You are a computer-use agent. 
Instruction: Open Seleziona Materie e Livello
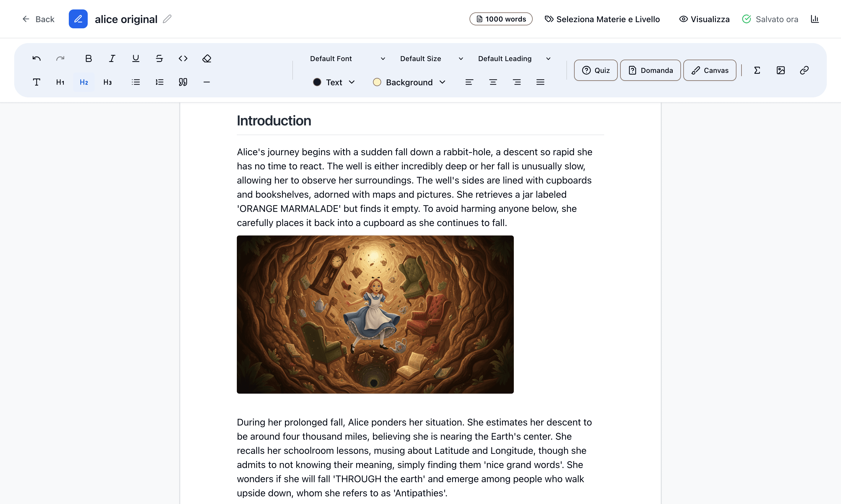(x=602, y=19)
